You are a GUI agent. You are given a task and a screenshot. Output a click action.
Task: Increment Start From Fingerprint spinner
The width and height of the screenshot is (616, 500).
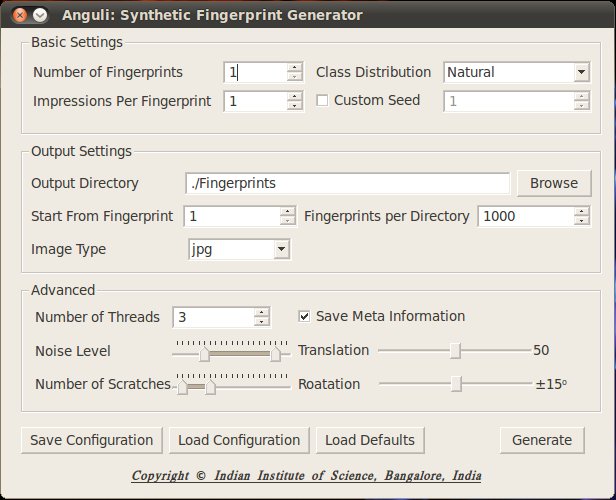288,211
